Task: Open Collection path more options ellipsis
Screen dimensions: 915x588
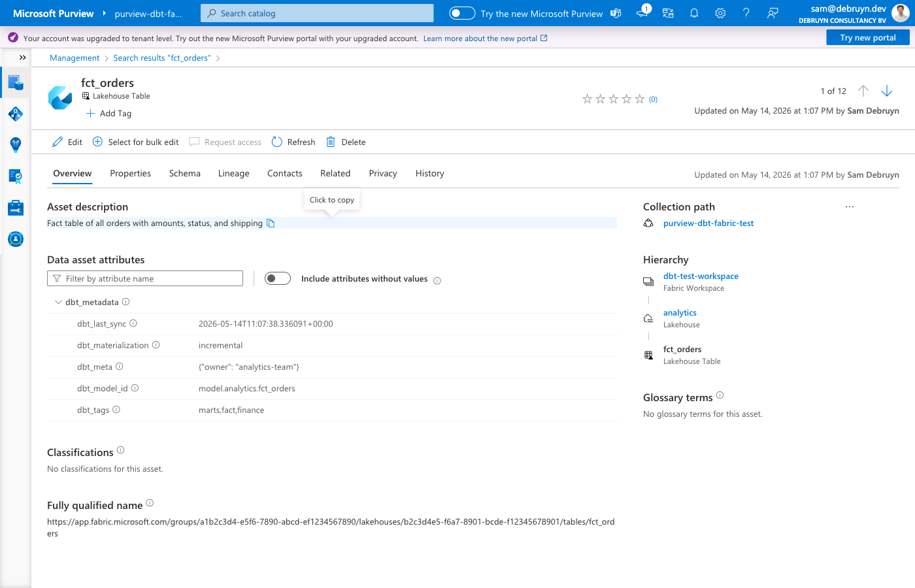Action: coord(850,206)
